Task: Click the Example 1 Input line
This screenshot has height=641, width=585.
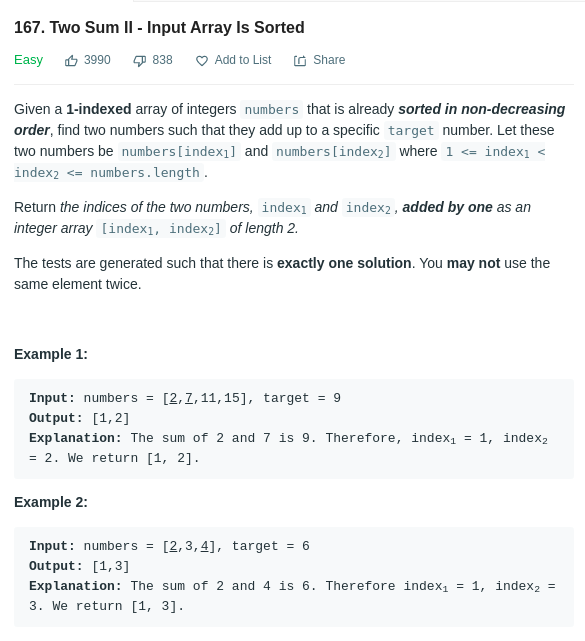Action: [x=185, y=398]
